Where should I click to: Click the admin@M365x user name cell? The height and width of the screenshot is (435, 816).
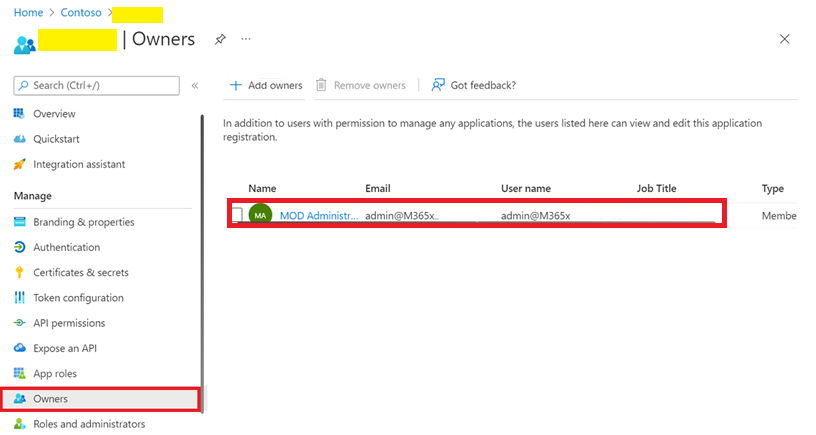(x=536, y=215)
